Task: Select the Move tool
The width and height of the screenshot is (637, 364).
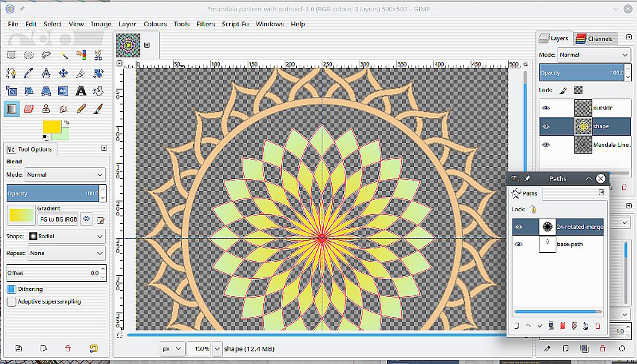Action: click(x=63, y=73)
